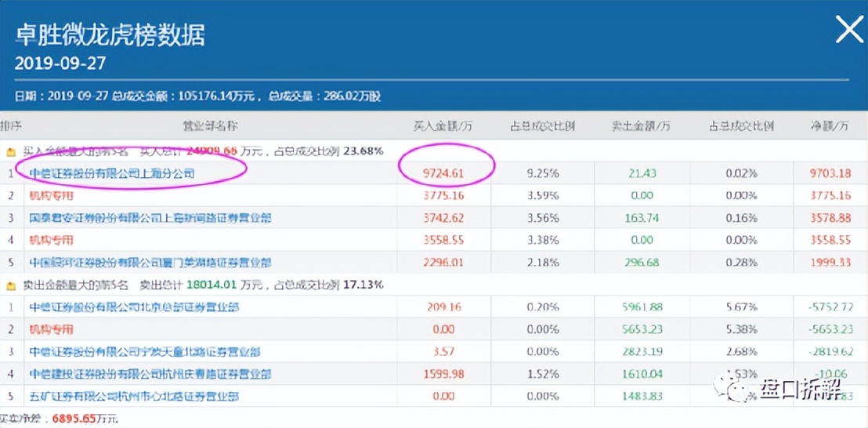Open 中信证券 宁波天童北路证券营业部 link

pyautogui.click(x=144, y=352)
